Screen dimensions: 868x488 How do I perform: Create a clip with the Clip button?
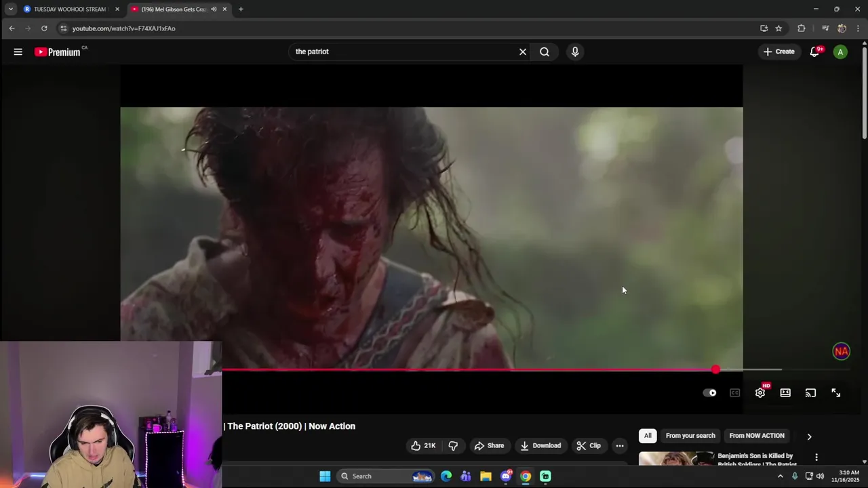tap(589, 445)
